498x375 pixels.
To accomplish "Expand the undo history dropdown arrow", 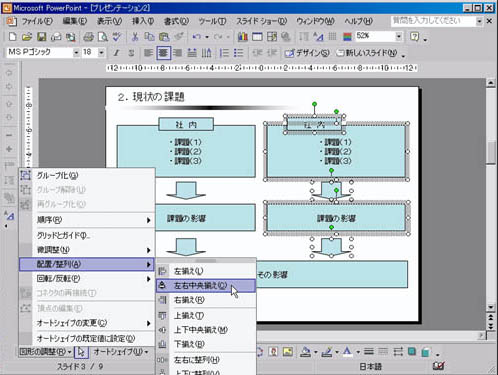I will (207, 37).
